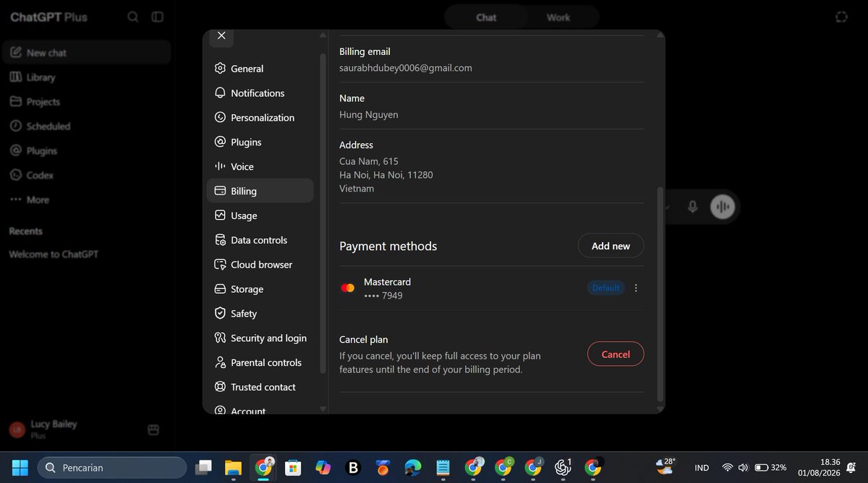Open General settings
868x483 pixels.
(x=260, y=69)
